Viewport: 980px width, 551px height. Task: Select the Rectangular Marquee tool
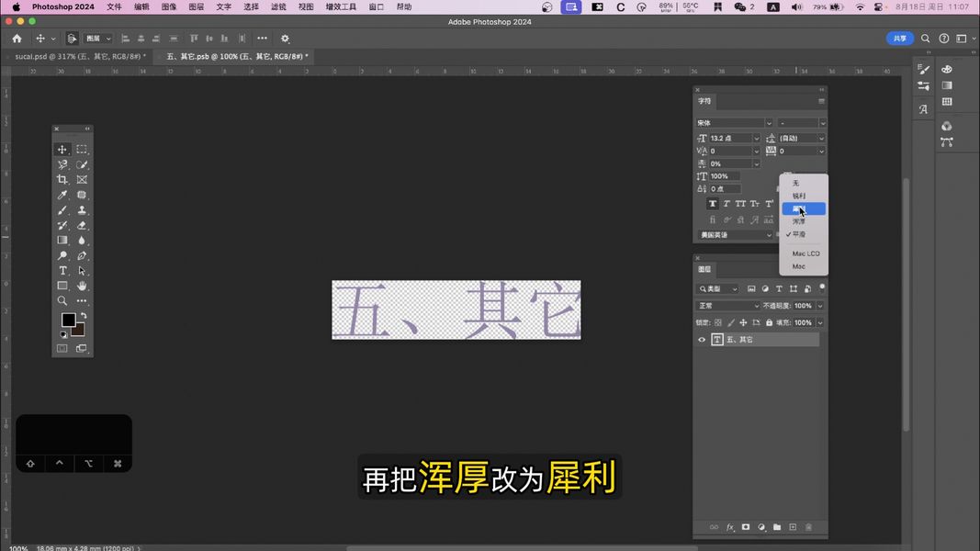pos(82,150)
